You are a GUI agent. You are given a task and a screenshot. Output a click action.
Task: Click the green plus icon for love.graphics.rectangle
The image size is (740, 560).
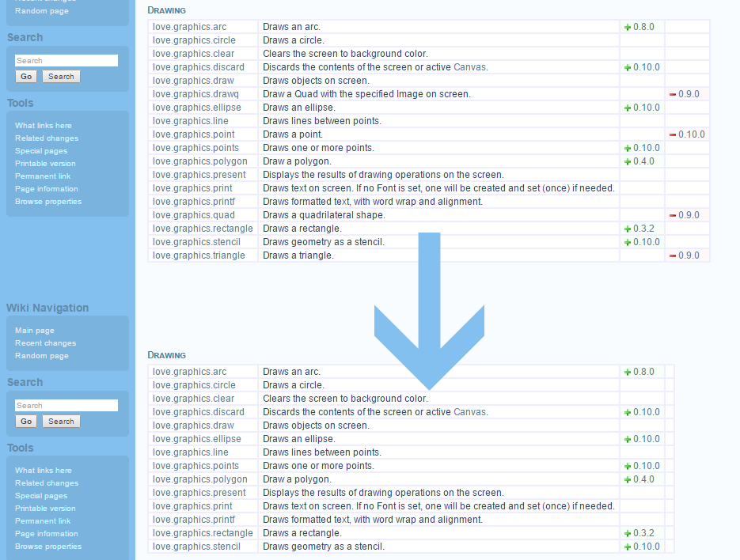pyautogui.click(x=629, y=229)
